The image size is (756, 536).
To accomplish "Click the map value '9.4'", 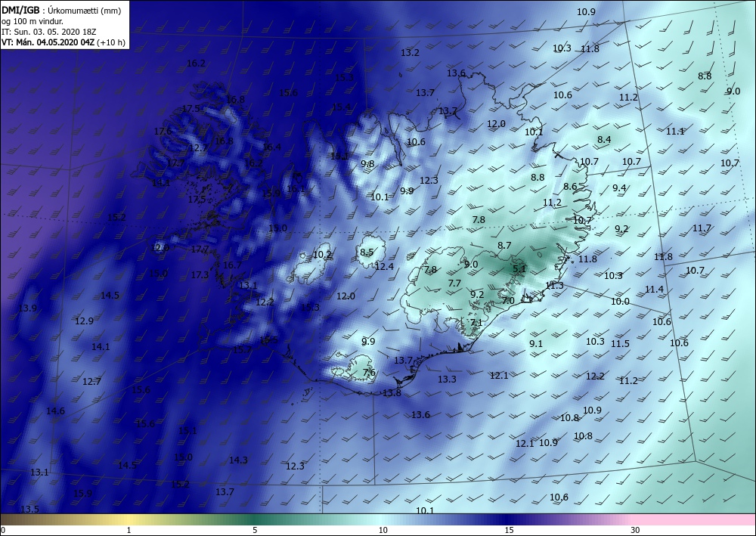I will tap(619, 188).
